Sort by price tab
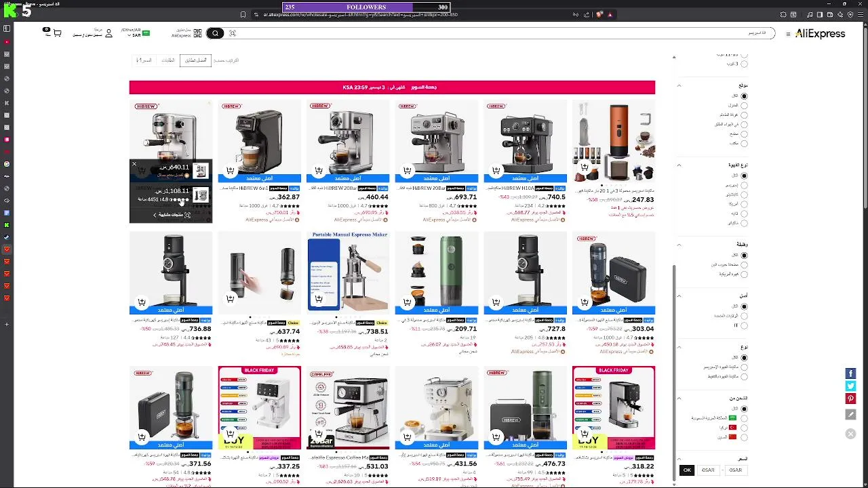The height and width of the screenshot is (488, 868). click(144, 60)
